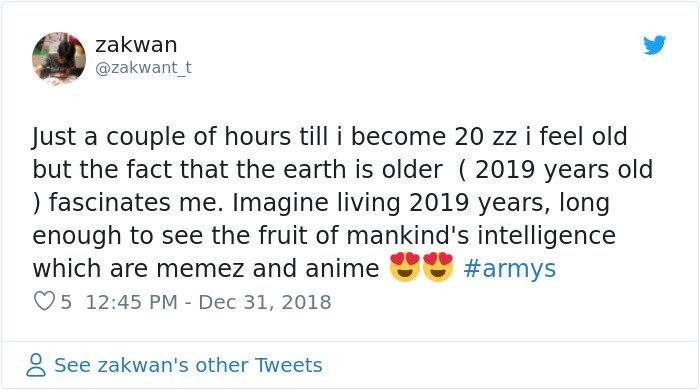Click the words 'i feel old'
Image resolution: width=700 pixels, height=390 pixels.
(576, 137)
